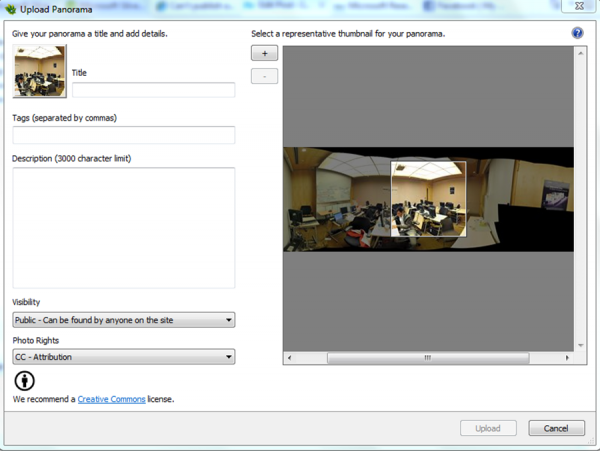This screenshot has height=451, width=600.
Task: Click the panorama viewer scroll up arrow
Action: click(580, 52)
